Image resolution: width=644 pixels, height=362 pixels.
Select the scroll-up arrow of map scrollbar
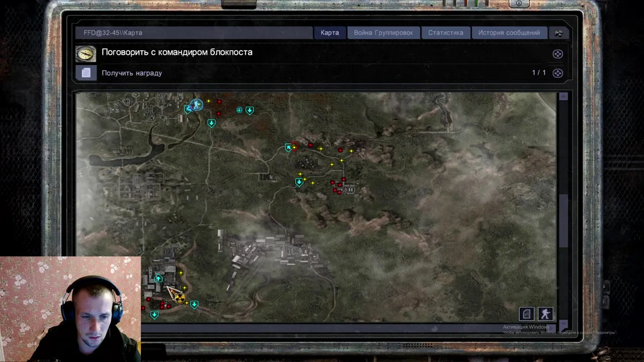pyautogui.click(x=563, y=97)
